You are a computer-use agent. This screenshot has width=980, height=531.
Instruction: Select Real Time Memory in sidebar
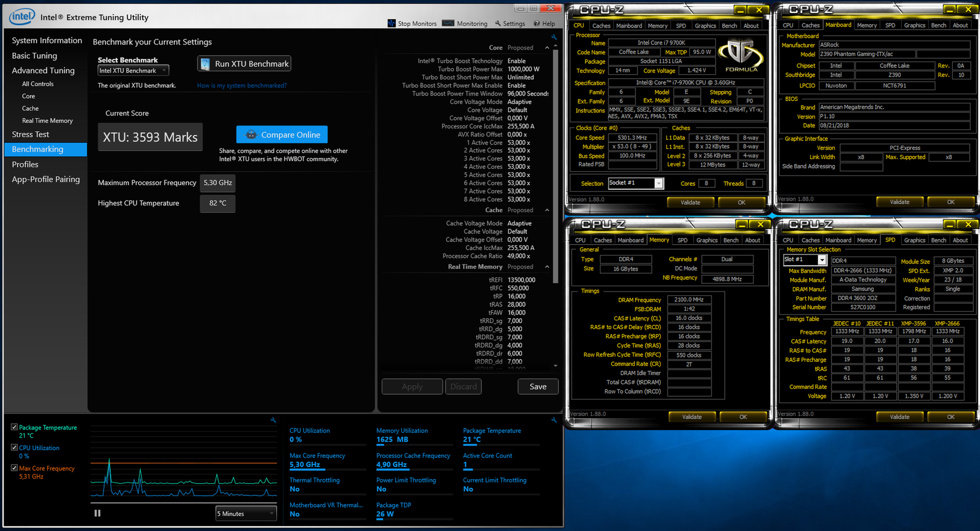47,120
